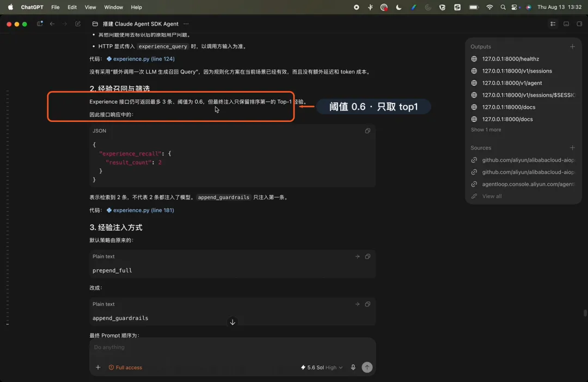
Task: Open the Help menu
Action: click(136, 7)
